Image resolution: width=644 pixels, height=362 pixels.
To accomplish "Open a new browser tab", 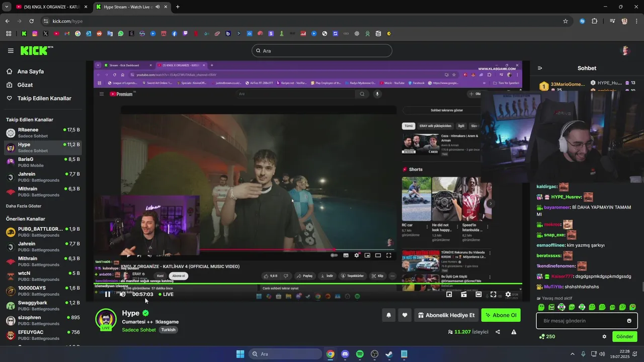I will pos(178,7).
